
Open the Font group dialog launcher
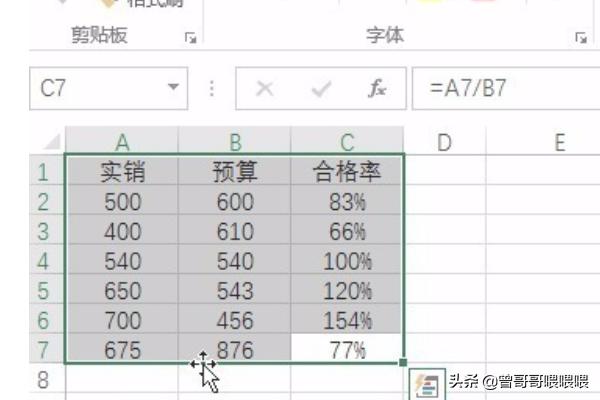(x=580, y=38)
